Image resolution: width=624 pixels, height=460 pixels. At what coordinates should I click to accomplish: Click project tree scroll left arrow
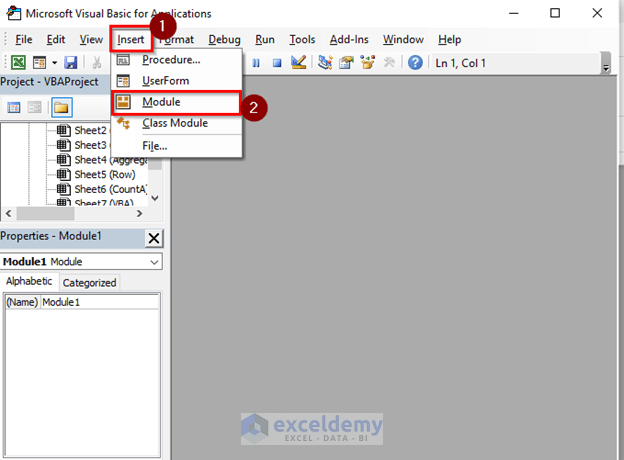[x=8, y=214]
